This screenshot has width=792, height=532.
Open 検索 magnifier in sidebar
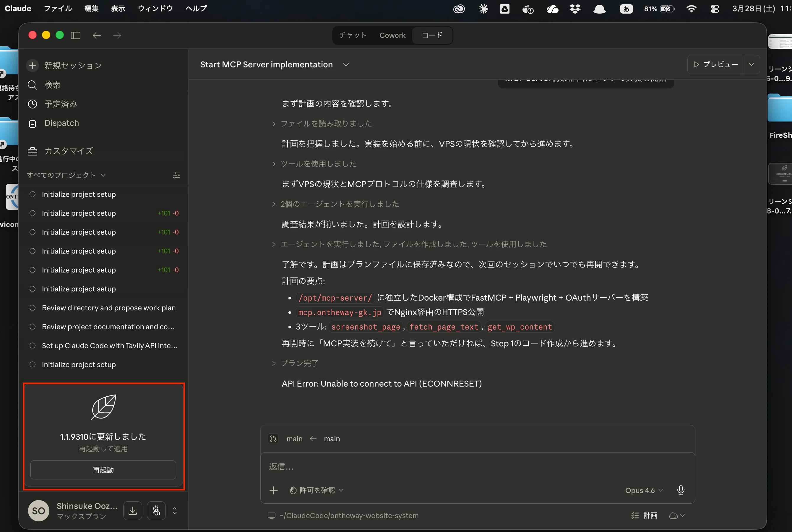(x=33, y=85)
